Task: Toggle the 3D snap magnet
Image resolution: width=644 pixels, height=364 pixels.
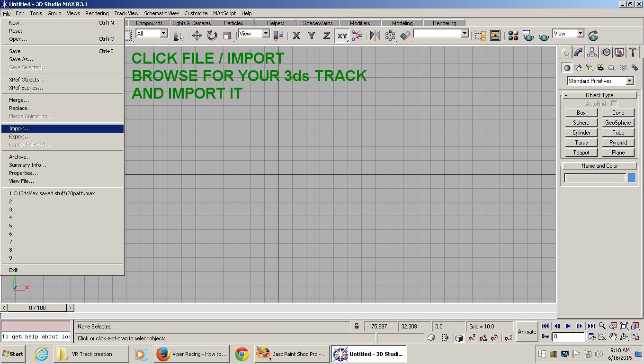Action: coord(473,337)
